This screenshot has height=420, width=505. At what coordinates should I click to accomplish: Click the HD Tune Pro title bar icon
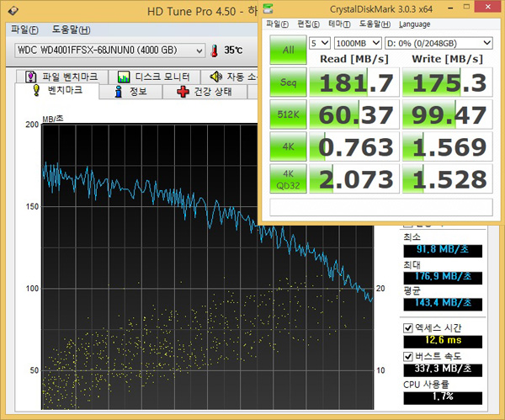[13, 11]
